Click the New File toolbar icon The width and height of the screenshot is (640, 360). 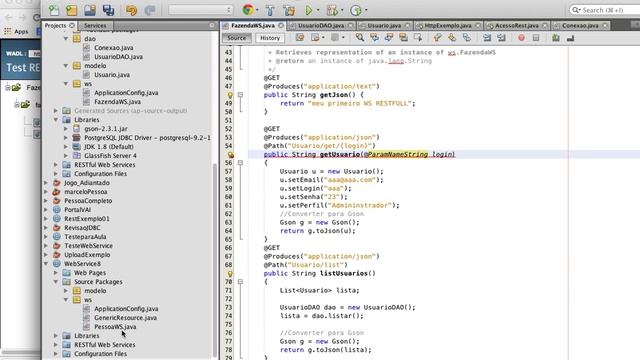(53, 10)
